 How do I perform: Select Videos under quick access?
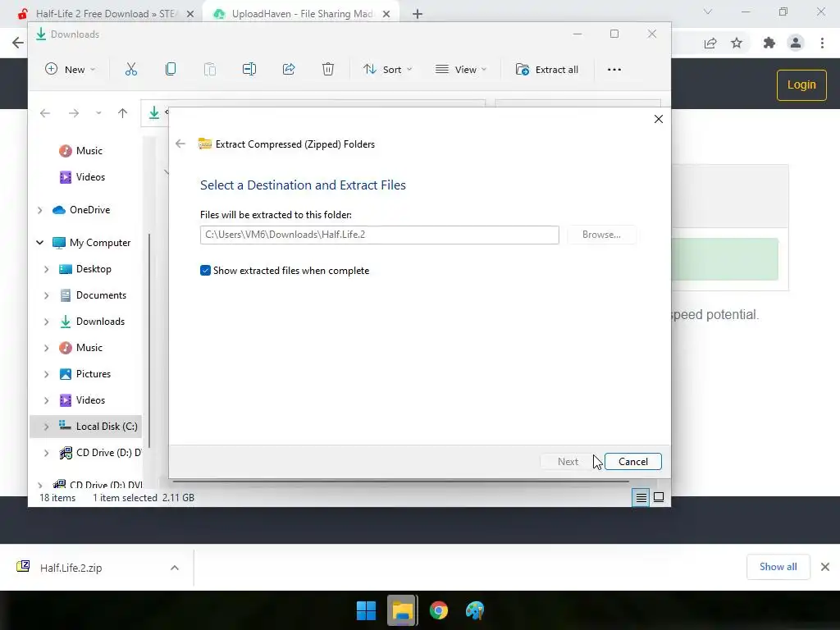tap(83, 177)
